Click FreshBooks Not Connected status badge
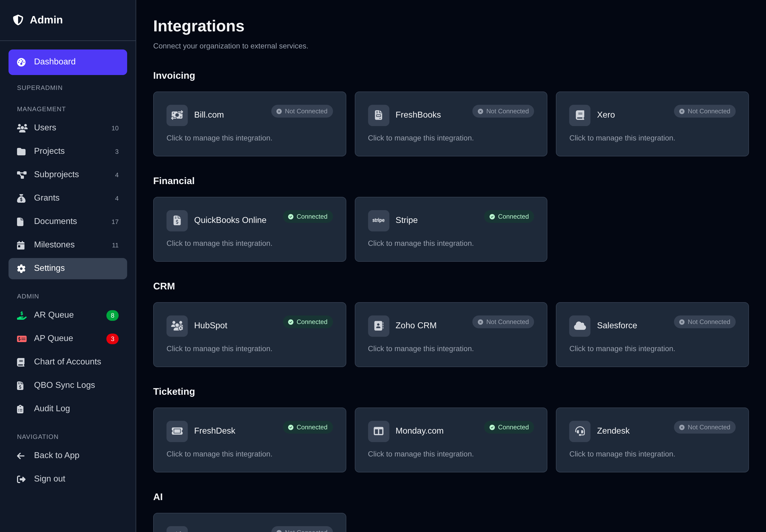The image size is (766, 532). pyautogui.click(x=503, y=111)
